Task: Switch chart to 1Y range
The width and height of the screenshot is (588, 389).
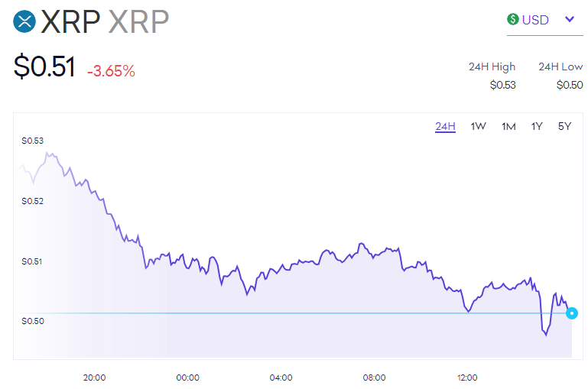Action: [537, 126]
